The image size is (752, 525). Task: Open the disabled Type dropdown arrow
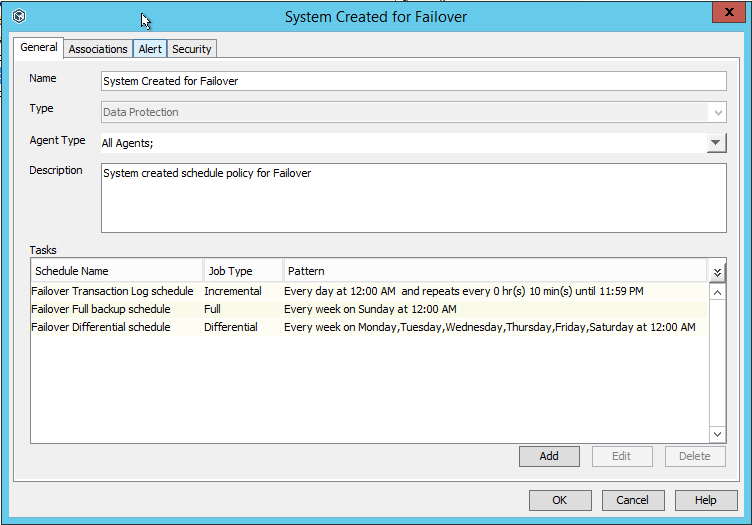coord(716,112)
